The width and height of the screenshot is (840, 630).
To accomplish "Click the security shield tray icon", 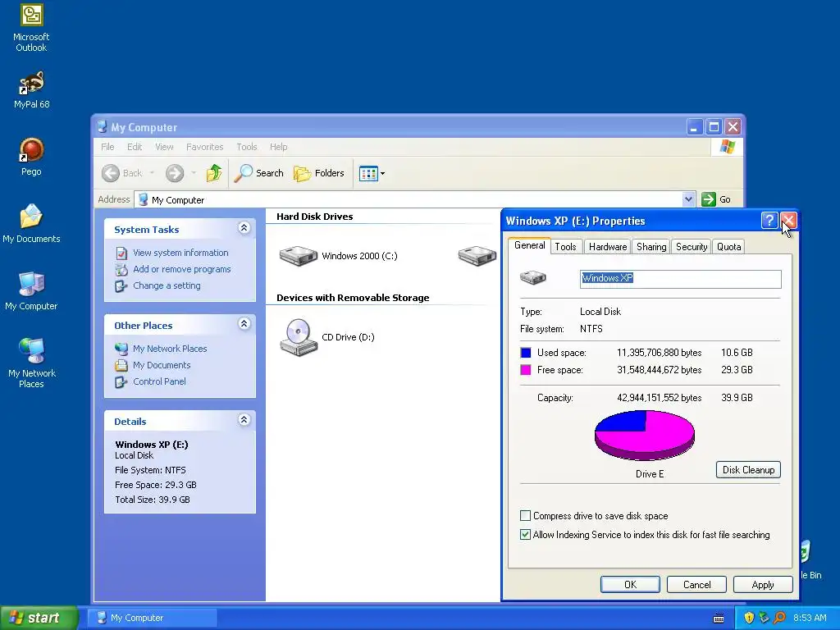I will [749, 618].
